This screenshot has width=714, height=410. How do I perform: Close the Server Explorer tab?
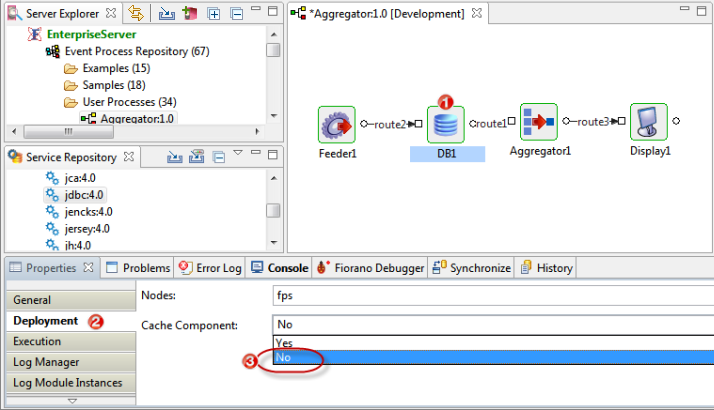[x=111, y=13]
